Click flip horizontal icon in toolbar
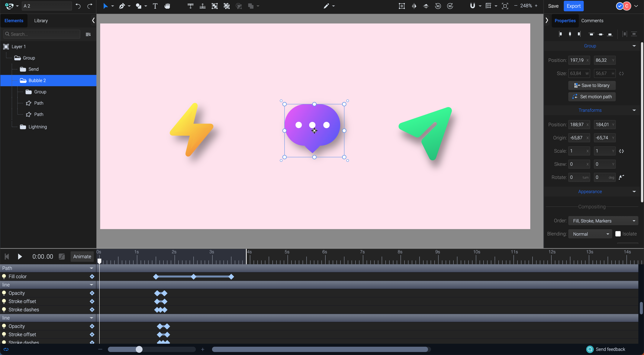The image size is (644, 355). [414, 6]
